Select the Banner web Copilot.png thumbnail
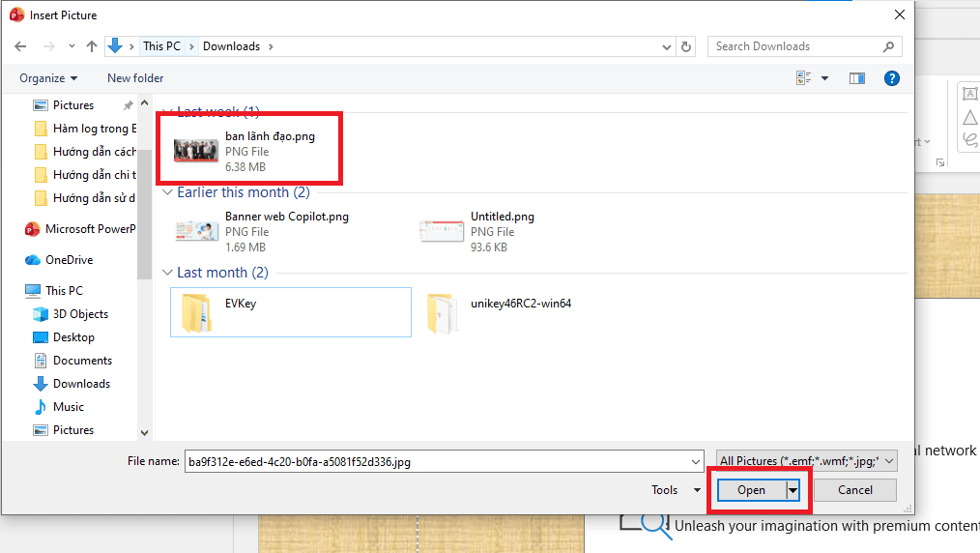 [197, 231]
